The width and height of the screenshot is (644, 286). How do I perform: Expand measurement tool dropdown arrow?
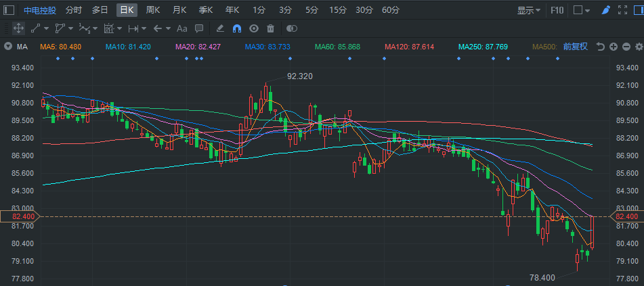click(119, 28)
